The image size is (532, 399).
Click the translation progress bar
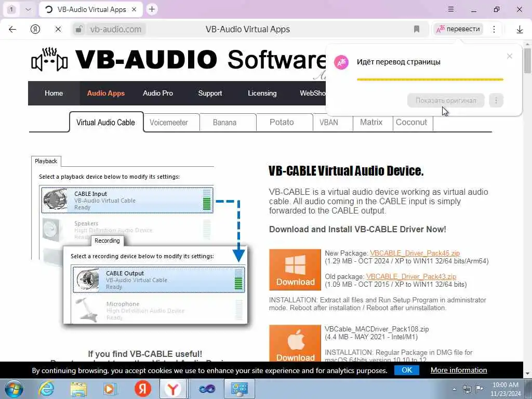coord(430,79)
